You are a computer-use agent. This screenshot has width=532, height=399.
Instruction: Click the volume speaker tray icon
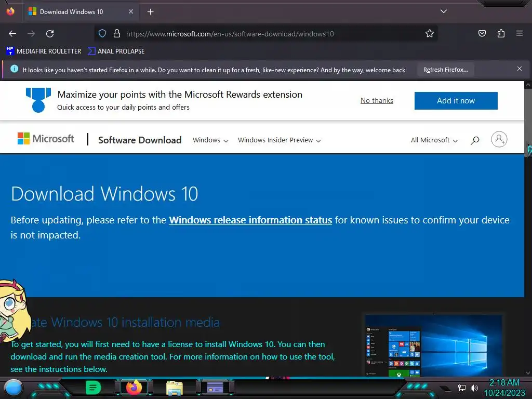click(x=474, y=388)
